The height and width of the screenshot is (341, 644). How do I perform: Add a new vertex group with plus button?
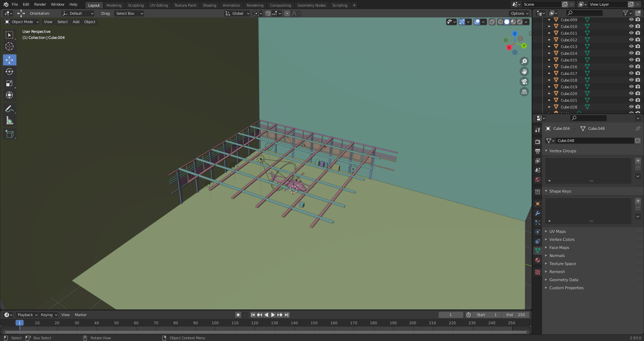(638, 161)
